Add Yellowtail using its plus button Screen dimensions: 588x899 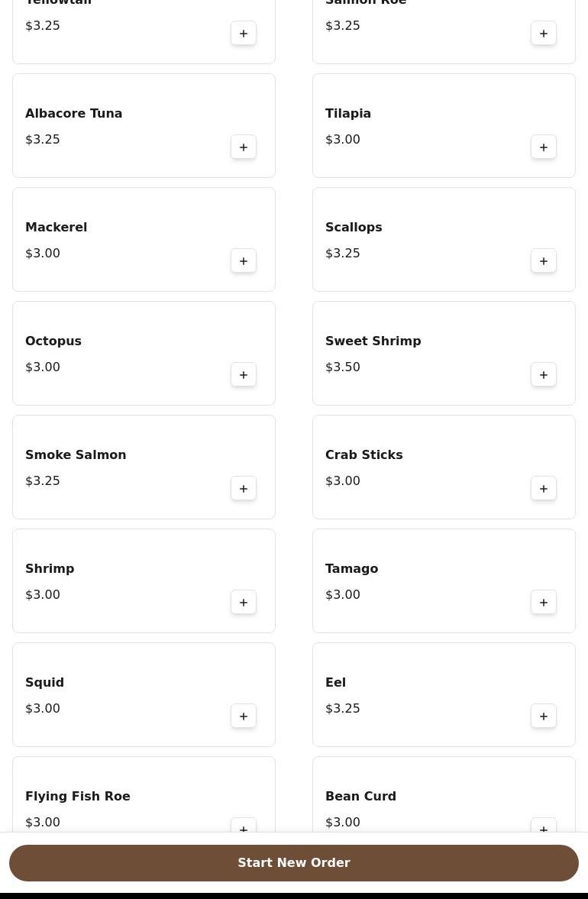(x=244, y=34)
